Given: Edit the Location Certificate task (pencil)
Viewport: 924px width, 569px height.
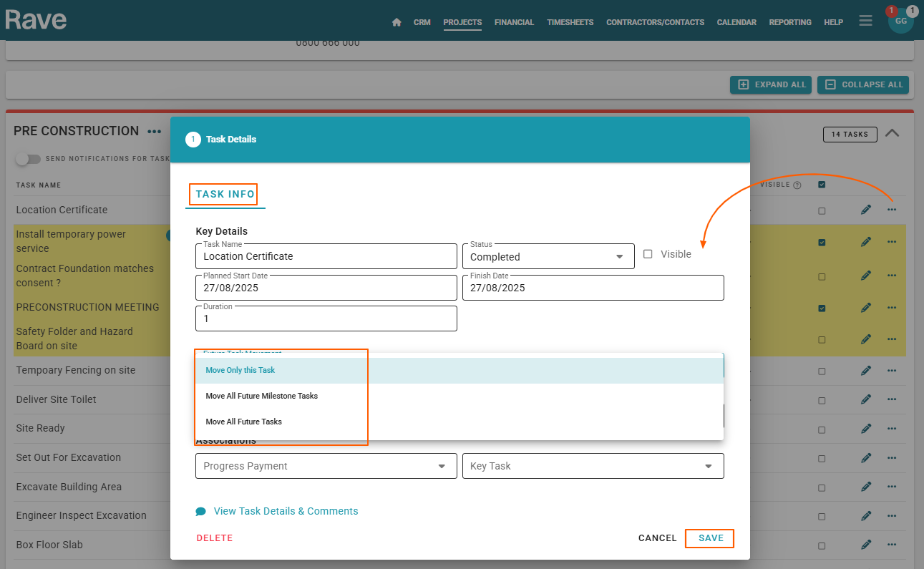Looking at the screenshot, I should click(x=866, y=210).
